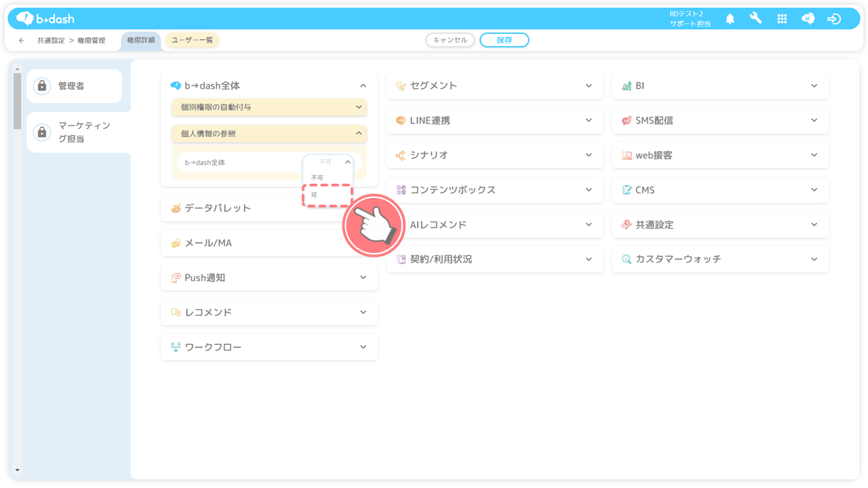Expand the シナリオ panel chevron
Image resolution: width=868 pixels, height=488 pixels.
pyautogui.click(x=589, y=155)
